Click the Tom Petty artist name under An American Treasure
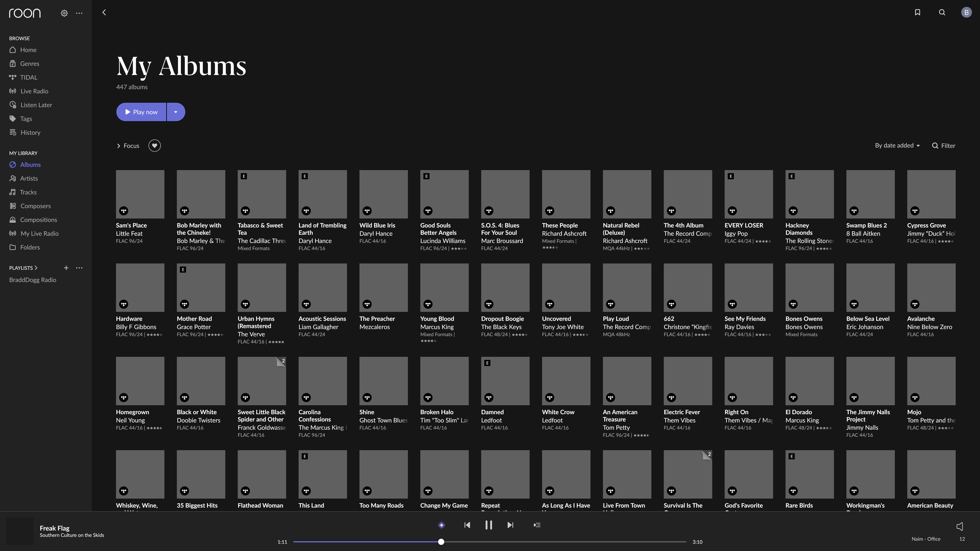Screen dimensions: 980x551 [x=616, y=428]
